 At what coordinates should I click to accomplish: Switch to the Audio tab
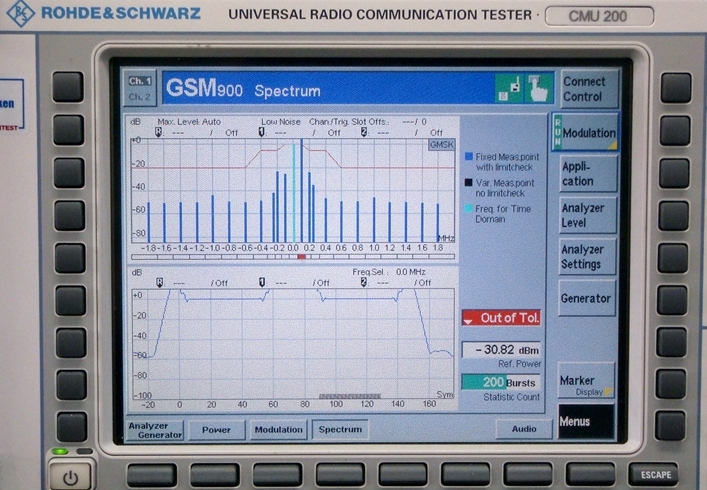pos(524,429)
